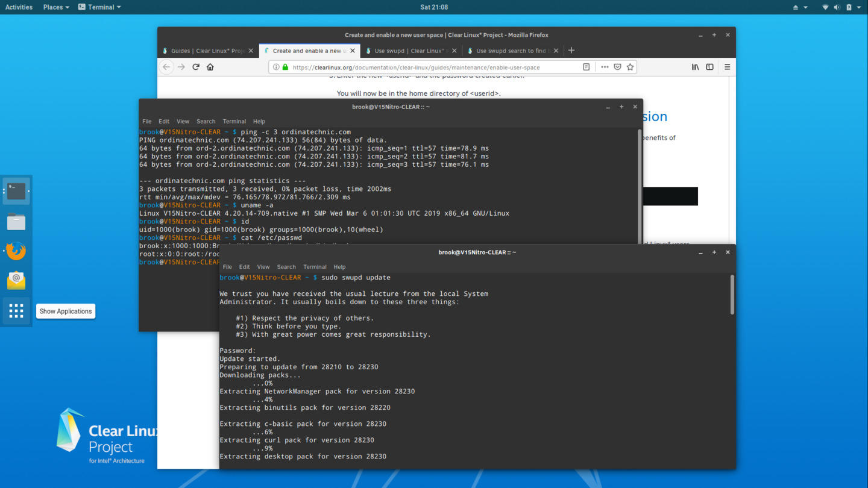Open Help menu in front terminal

[x=339, y=267]
